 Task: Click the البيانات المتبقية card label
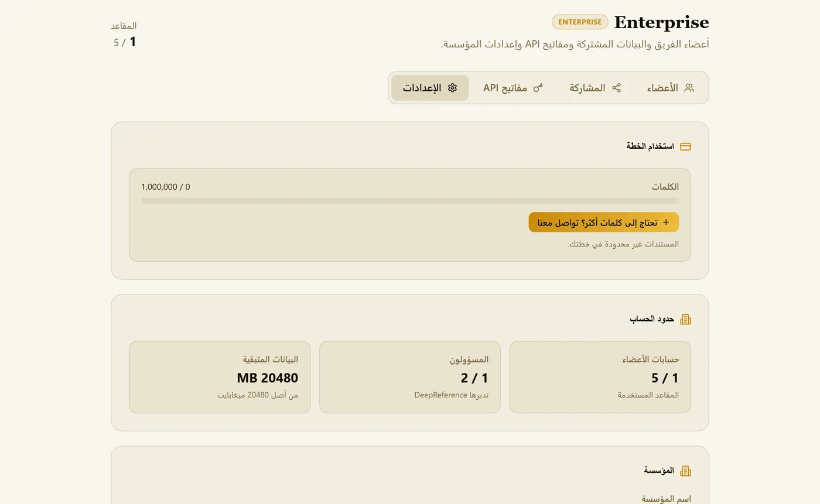271,359
